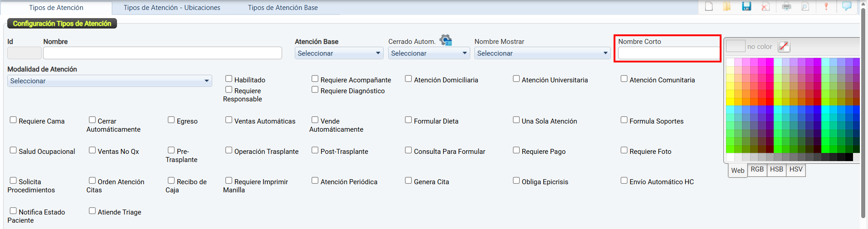Click the open folder toolbar icon
Image resolution: width=868 pixels, height=229 pixels.
click(727, 6)
